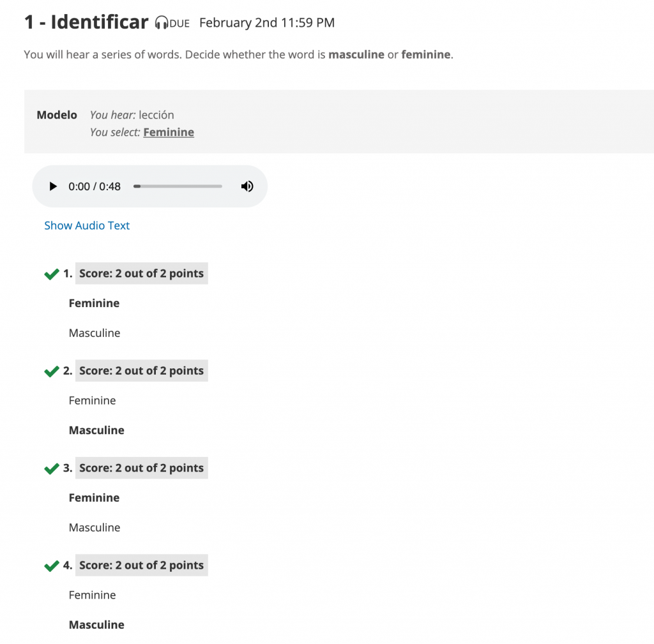
Task: Click the headphones icon beside Identificar
Action: click(162, 22)
